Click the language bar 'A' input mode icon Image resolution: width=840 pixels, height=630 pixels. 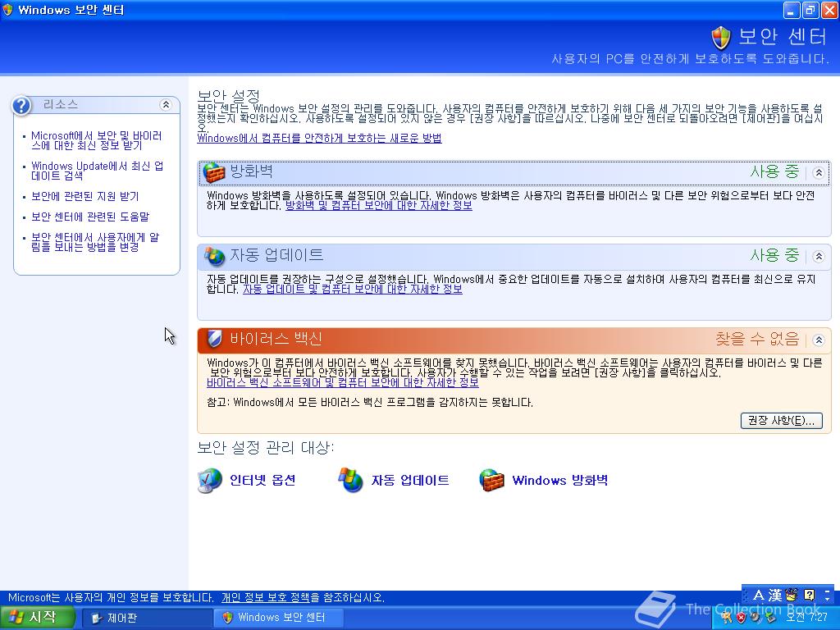pos(759,596)
